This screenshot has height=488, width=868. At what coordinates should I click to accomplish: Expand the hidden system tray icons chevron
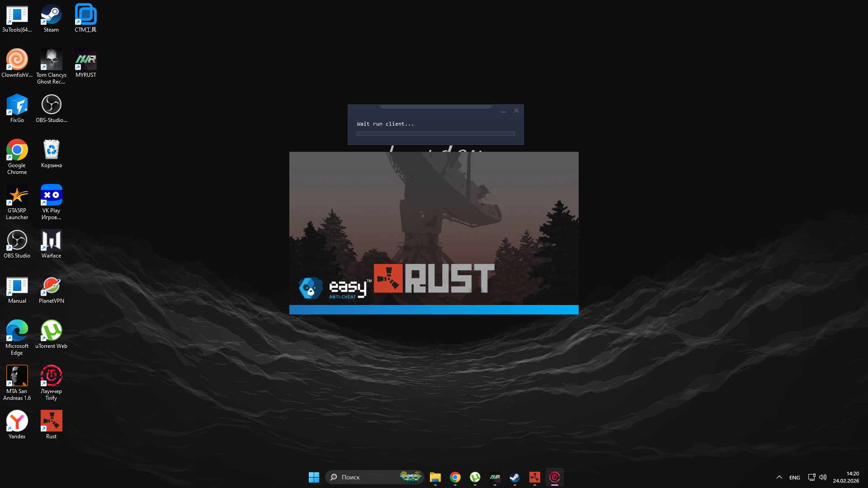pos(779,477)
